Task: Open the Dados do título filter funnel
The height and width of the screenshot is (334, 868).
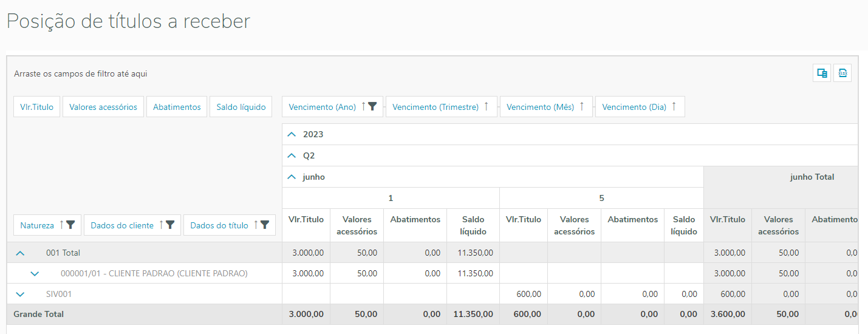Action: pos(265,225)
